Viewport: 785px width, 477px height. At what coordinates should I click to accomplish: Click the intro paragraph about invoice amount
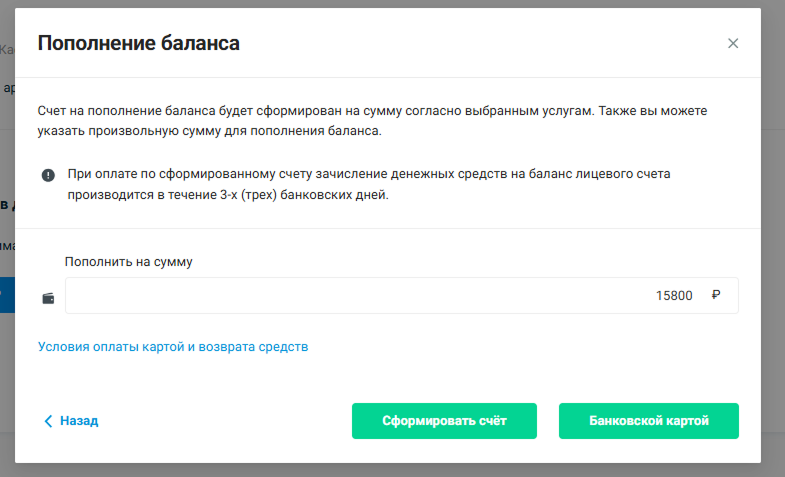pyautogui.click(x=372, y=121)
